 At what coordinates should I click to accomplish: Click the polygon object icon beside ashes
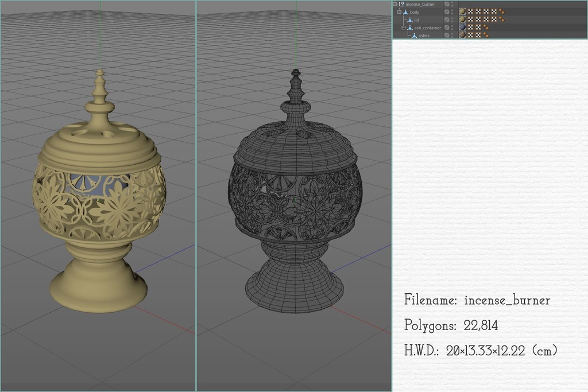[x=415, y=36]
